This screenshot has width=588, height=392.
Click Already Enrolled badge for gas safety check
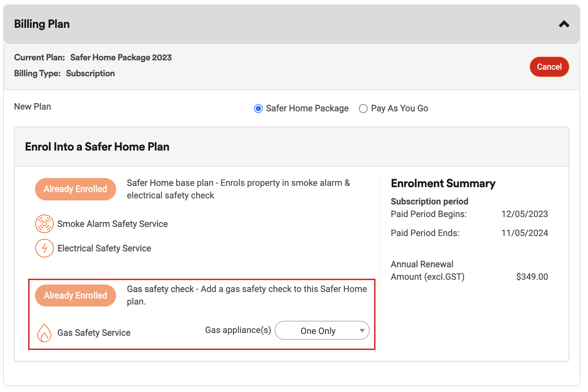click(75, 296)
